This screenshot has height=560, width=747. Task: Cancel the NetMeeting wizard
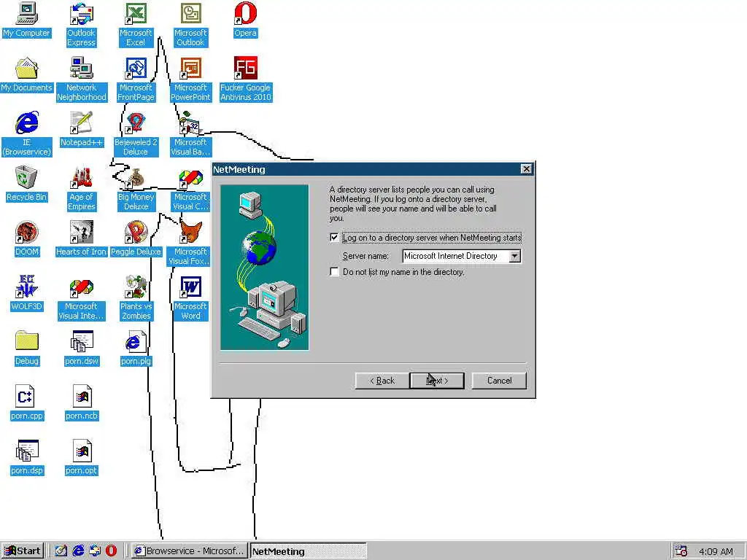[499, 381]
